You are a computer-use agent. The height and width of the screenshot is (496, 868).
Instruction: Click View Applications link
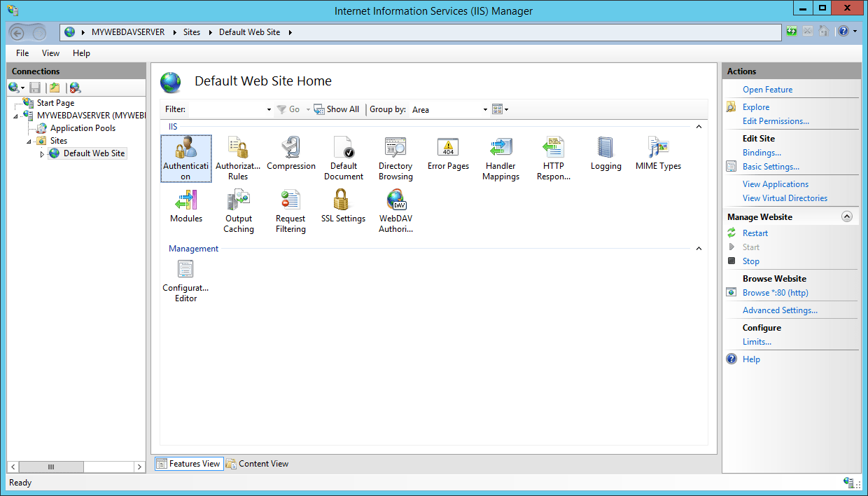pos(776,184)
